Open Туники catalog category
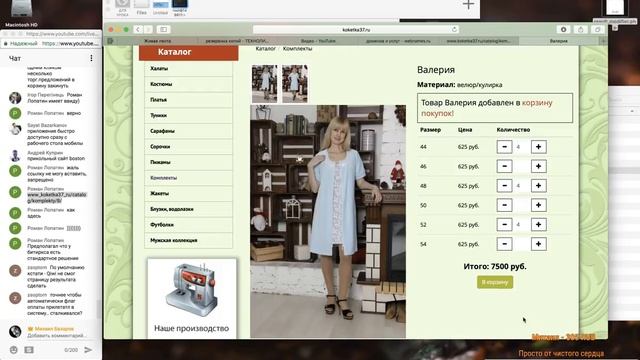The image size is (640, 360). pos(188,116)
